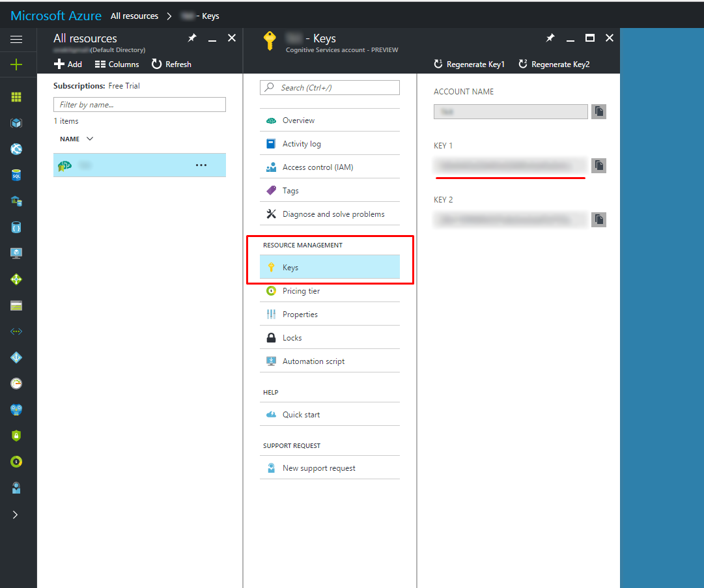Open New support request item
The width and height of the screenshot is (704, 588).
point(330,468)
